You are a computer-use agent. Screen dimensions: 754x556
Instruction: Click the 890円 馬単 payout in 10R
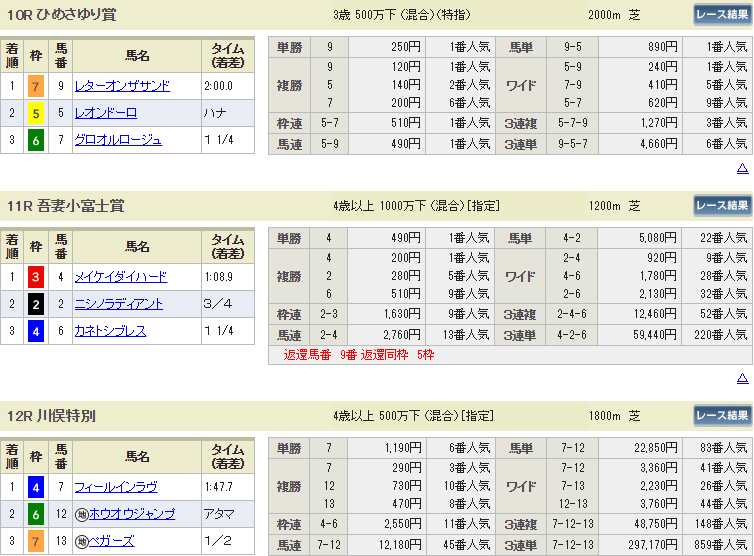(663, 47)
